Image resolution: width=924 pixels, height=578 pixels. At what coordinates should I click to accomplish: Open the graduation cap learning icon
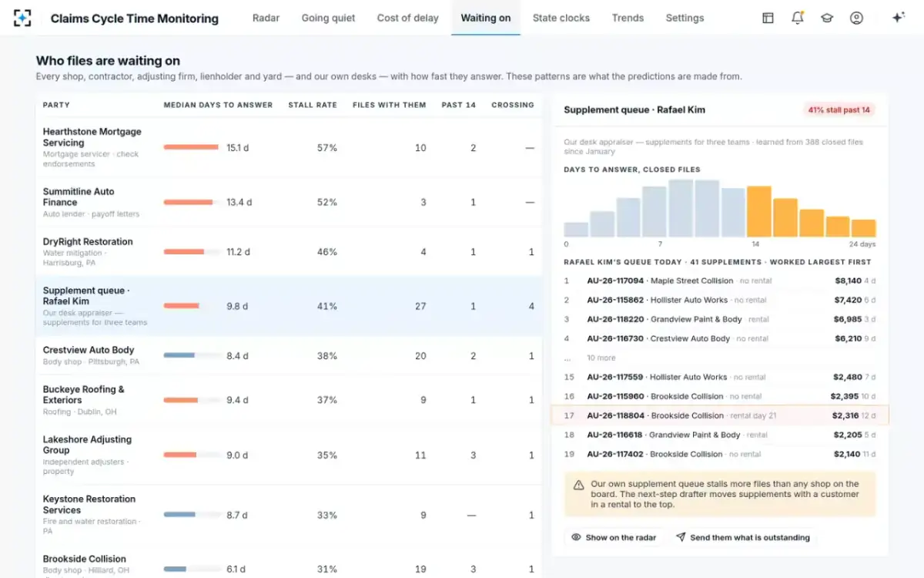(x=827, y=18)
